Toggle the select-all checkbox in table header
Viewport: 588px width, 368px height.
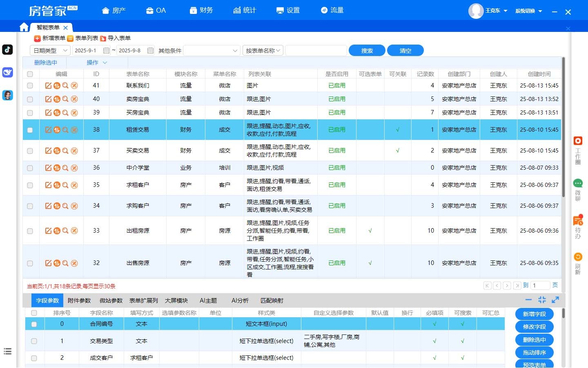[x=30, y=74]
